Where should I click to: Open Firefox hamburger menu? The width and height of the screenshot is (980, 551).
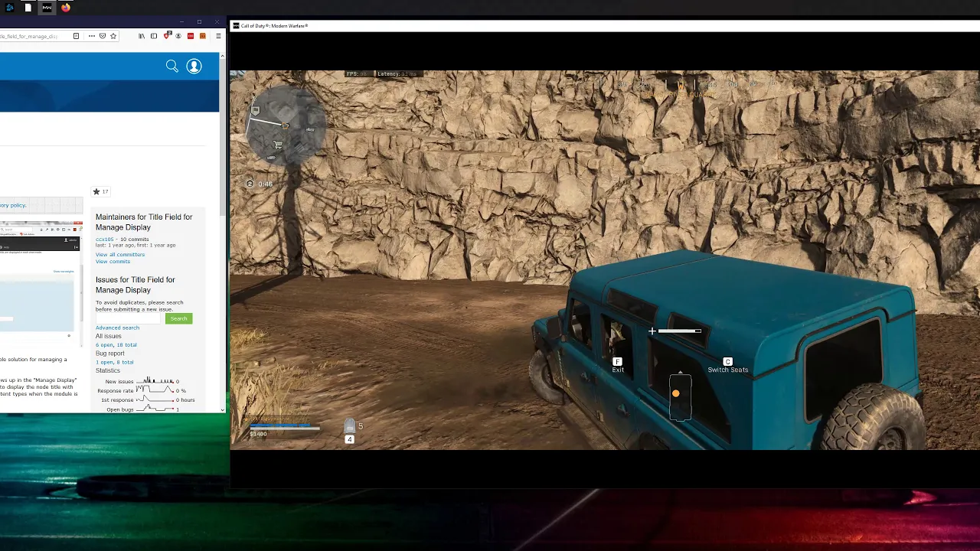click(x=218, y=36)
